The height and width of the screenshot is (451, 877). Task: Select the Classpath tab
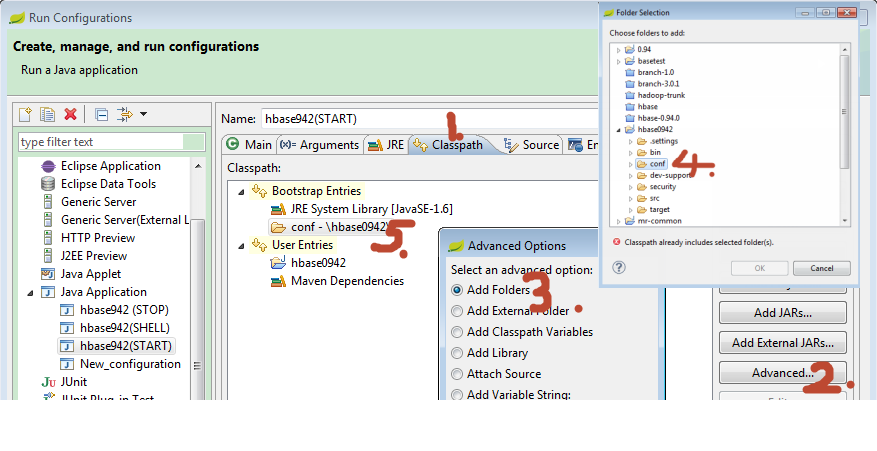pos(449,145)
